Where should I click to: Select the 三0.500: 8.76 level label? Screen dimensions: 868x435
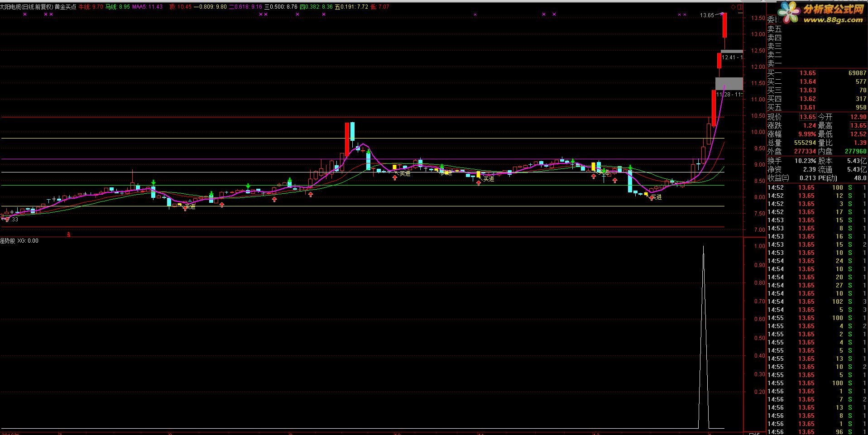pyautogui.click(x=281, y=7)
